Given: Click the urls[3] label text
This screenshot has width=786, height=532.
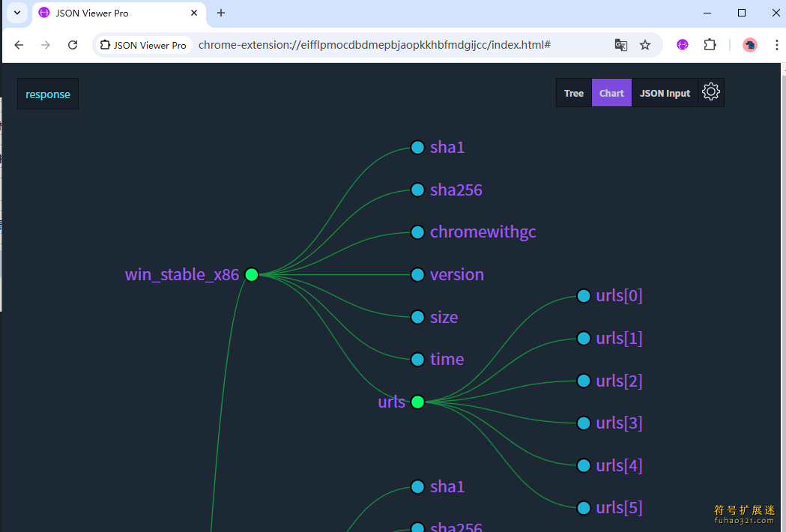Looking at the screenshot, I should [619, 423].
